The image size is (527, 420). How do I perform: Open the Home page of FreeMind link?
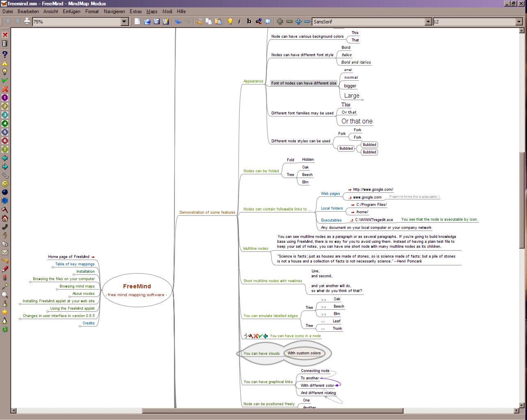pos(71,257)
